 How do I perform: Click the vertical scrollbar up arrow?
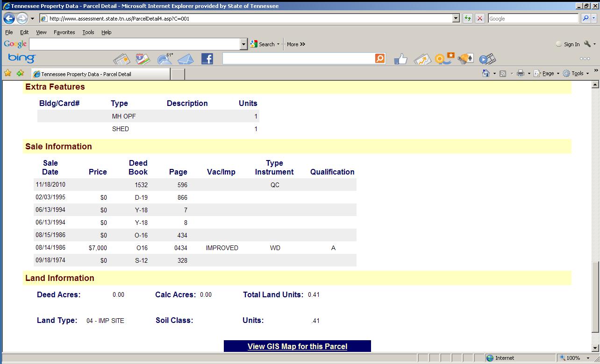tap(595, 84)
